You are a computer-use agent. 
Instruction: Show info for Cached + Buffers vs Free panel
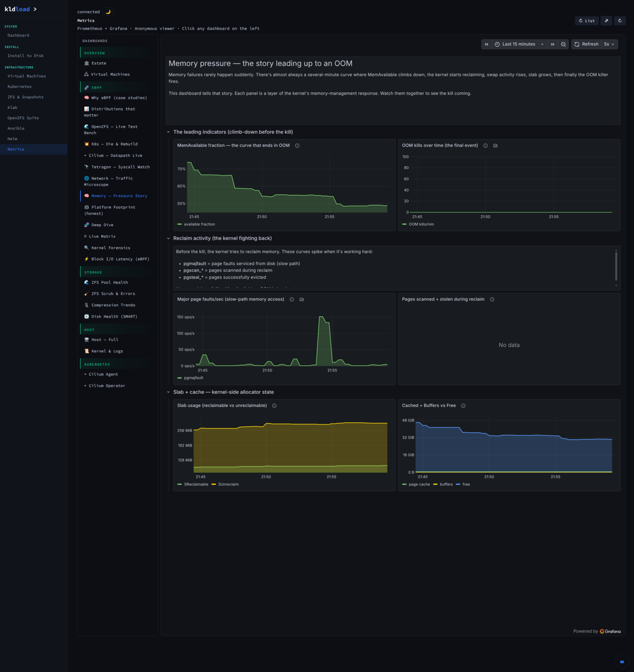(x=463, y=406)
